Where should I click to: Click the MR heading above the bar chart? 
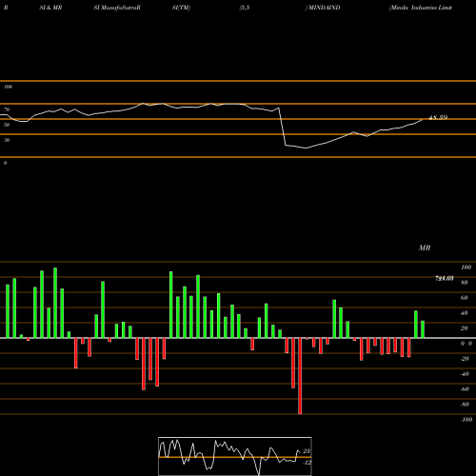point(425,248)
